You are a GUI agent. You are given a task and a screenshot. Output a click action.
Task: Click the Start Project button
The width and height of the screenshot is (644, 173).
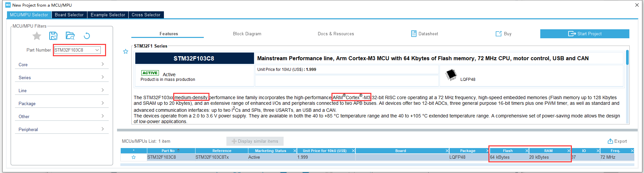[584, 34]
